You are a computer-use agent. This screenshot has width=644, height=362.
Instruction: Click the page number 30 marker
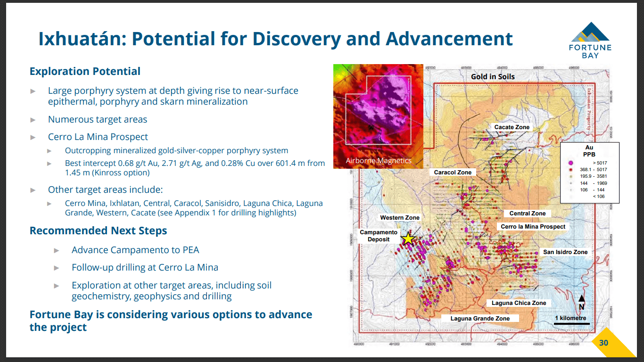[603, 344]
